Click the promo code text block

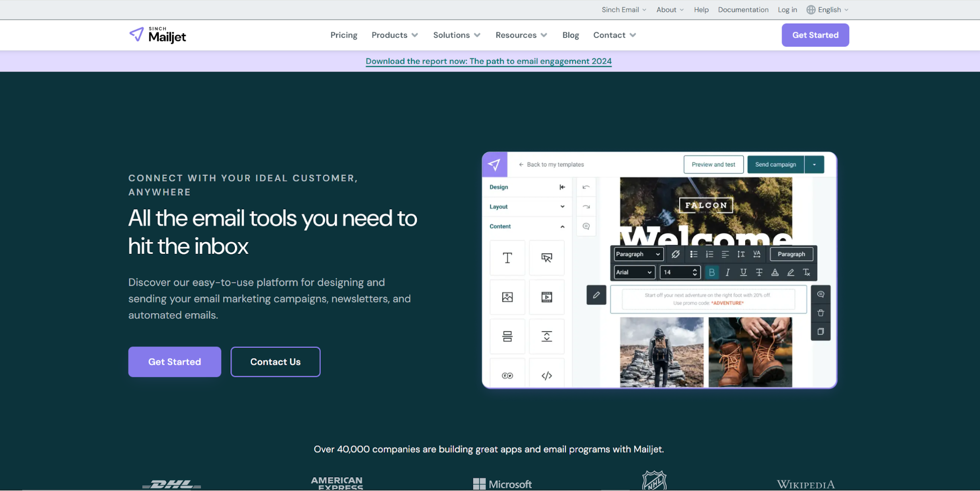708,299
